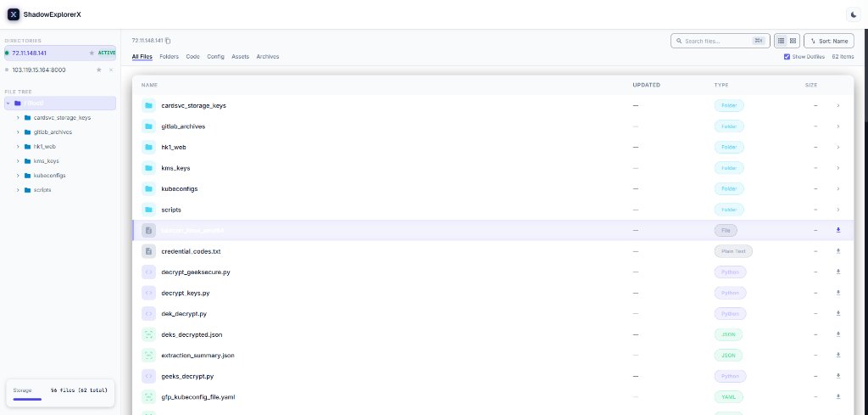Image resolution: width=868 pixels, height=415 pixels.
Task: Click the credential_codes.txt file icon
Action: click(148, 251)
